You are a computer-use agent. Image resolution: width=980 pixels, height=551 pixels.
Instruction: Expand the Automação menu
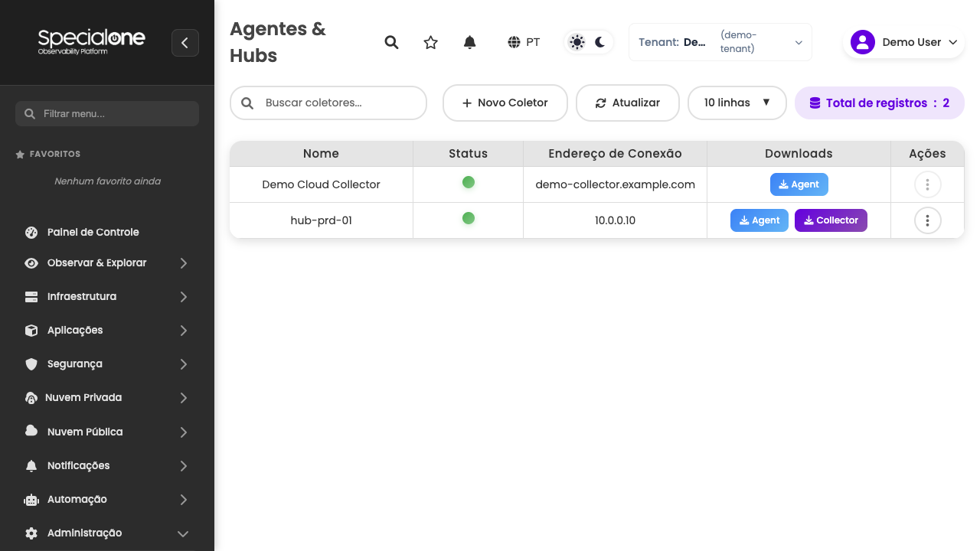tap(107, 500)
